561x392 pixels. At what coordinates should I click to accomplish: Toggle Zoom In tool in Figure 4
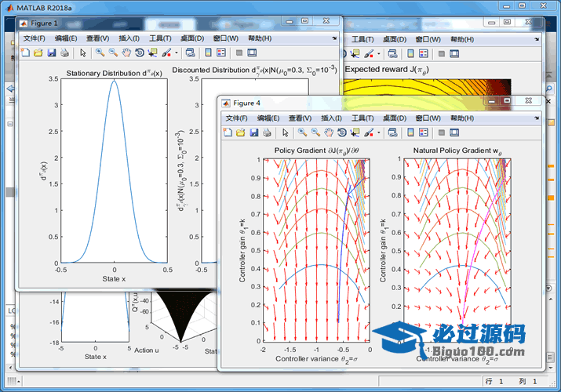tap(302, 132)
